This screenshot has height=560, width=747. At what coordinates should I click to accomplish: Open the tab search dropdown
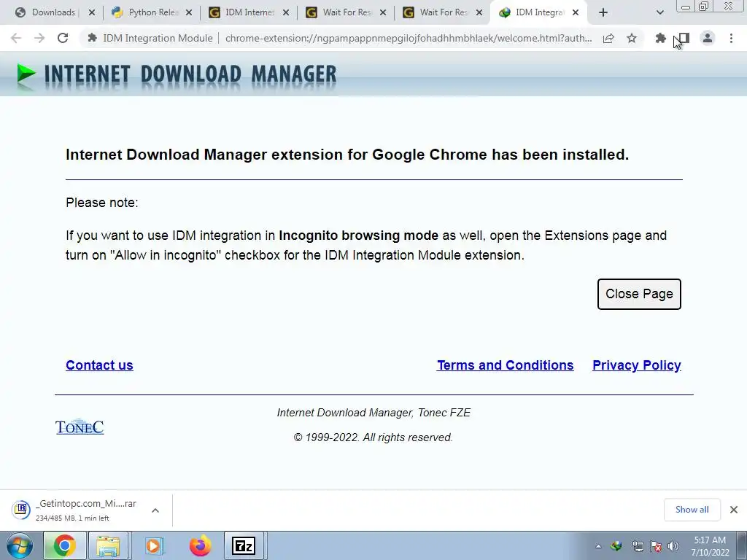click(x=659, y=12)
